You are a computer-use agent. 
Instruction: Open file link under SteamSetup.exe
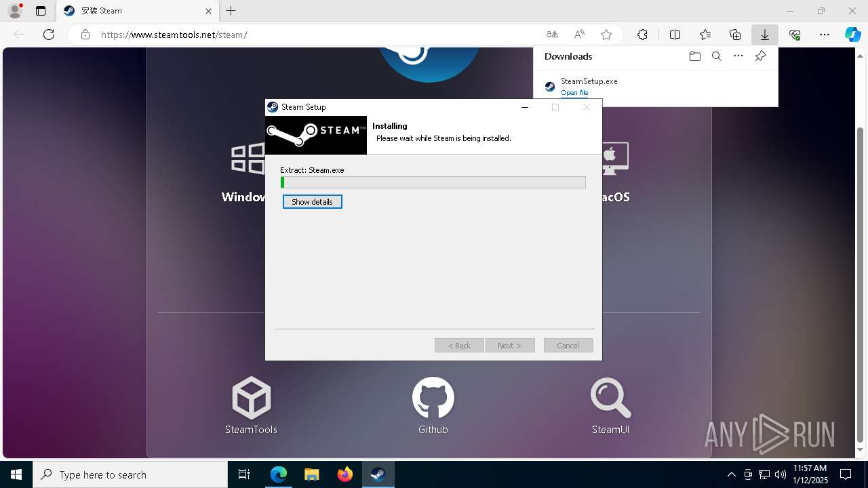pyautogui.click(x=574, y=93)
